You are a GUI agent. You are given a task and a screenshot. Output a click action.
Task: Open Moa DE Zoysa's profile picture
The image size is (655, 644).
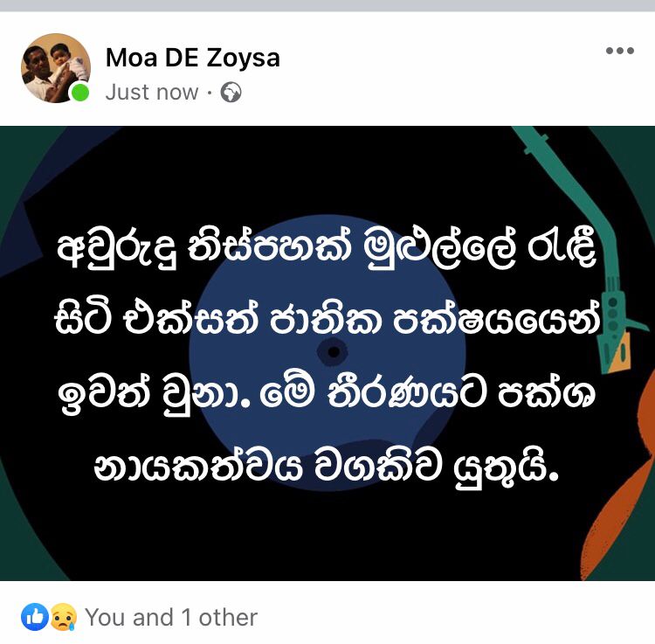click(x=56, y=68)
